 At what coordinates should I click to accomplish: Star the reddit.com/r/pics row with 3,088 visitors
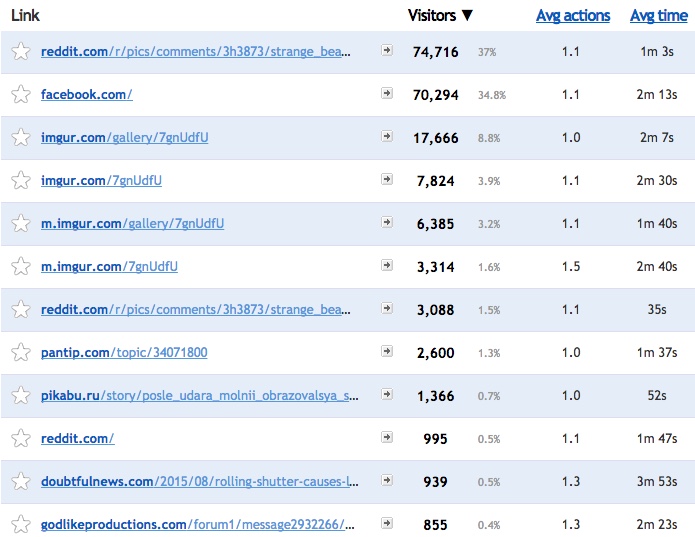(21, 309)
